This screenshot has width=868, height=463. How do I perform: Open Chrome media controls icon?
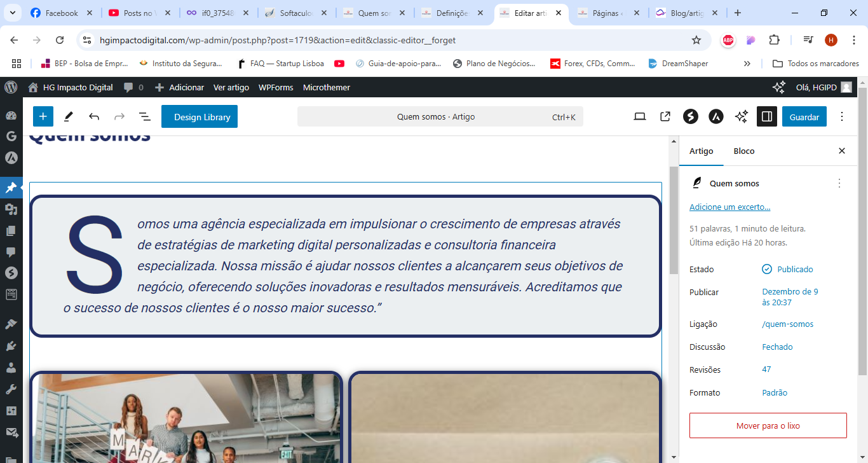point(808,40)
